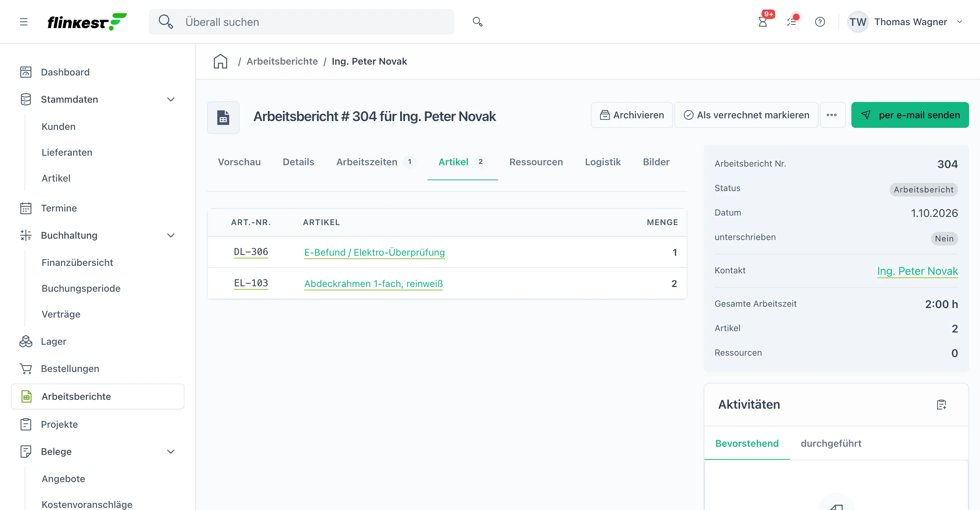Image resolution: width=980 pixels, height=510 pixels.
Task: Click per e-mail senden button
Action: tap(910, 115)
